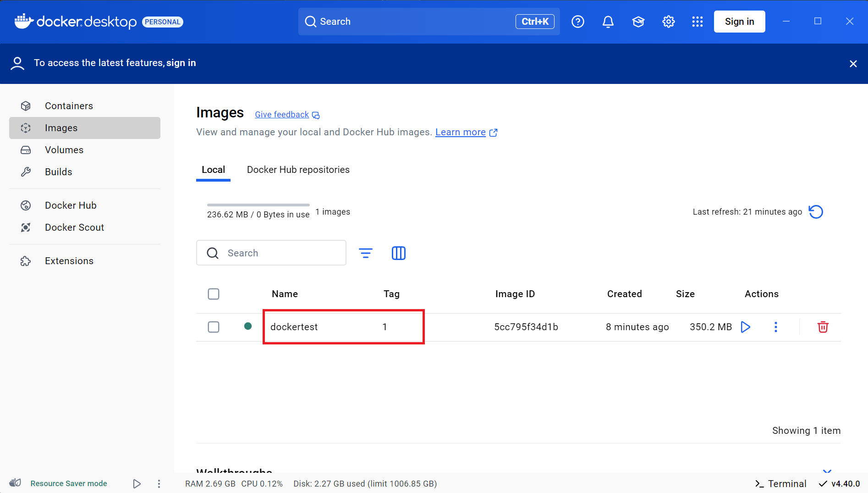
Task: Sort by the Created column header
Action: (x=624, y=294)
